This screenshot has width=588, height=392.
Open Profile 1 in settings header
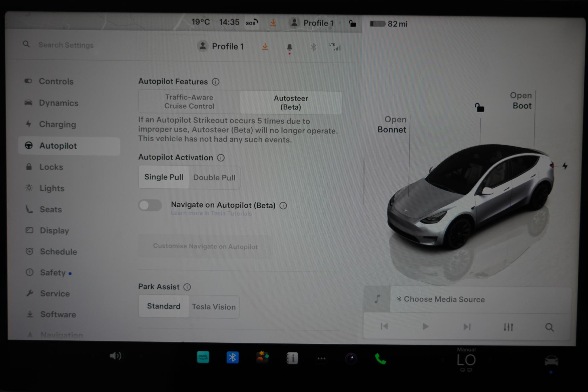221,46
